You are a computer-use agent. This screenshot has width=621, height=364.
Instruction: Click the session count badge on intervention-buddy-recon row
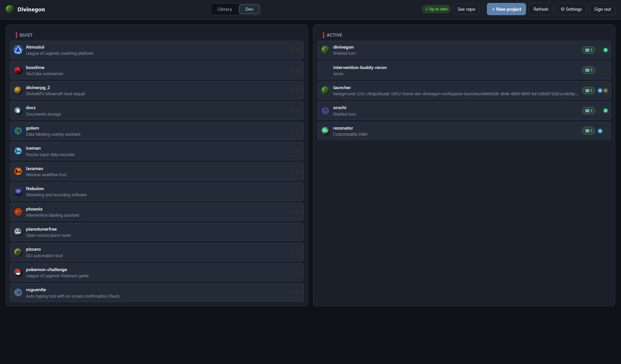point(589,70)
